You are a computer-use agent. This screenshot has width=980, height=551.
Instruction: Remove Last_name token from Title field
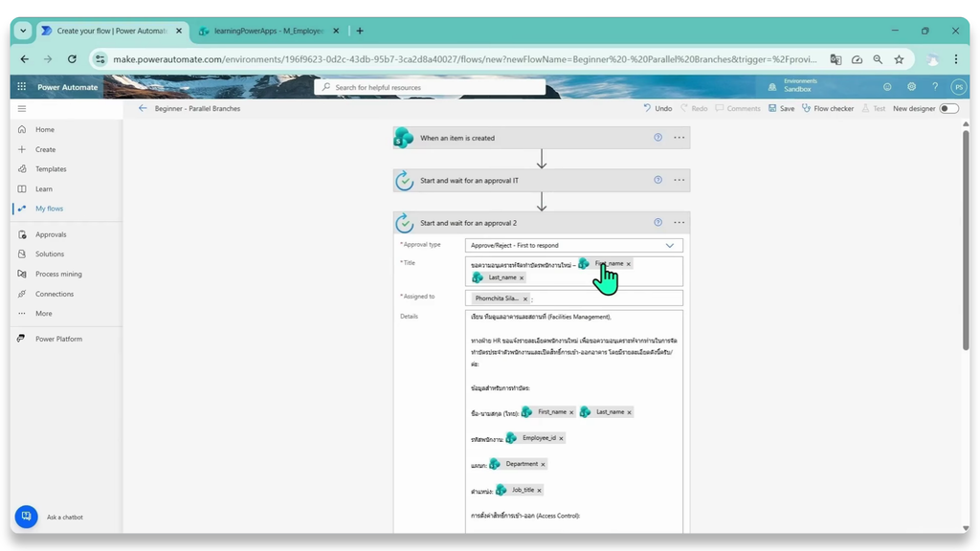(x=522, y=278)
